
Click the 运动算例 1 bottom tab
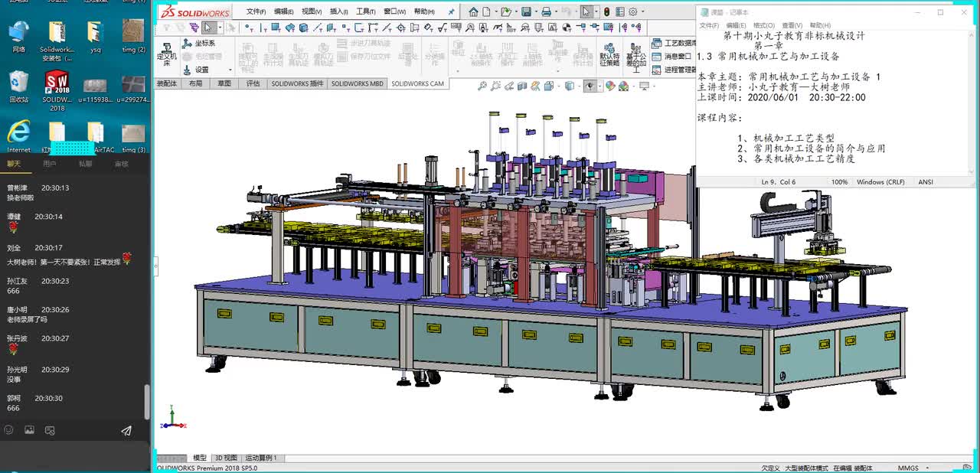pyautogui.click(x=261, y=458)
